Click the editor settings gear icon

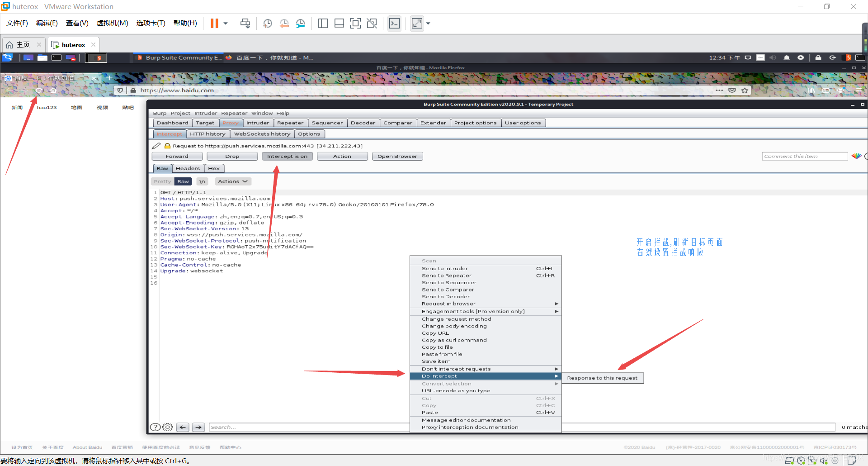[x=168, y=427]
